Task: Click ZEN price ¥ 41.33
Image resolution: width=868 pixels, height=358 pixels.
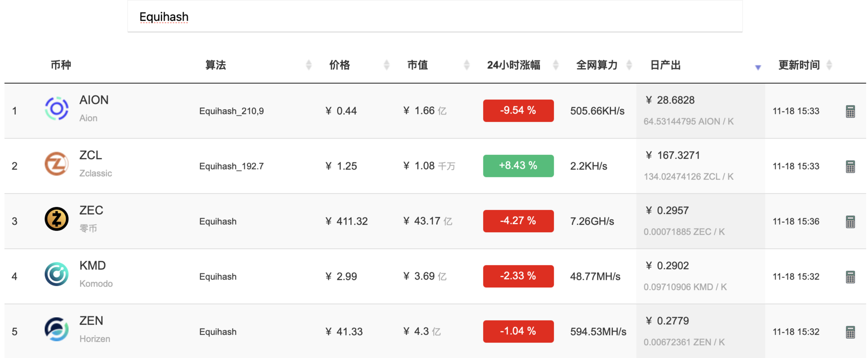Action: pyautogui.click(x=344, y=332)
